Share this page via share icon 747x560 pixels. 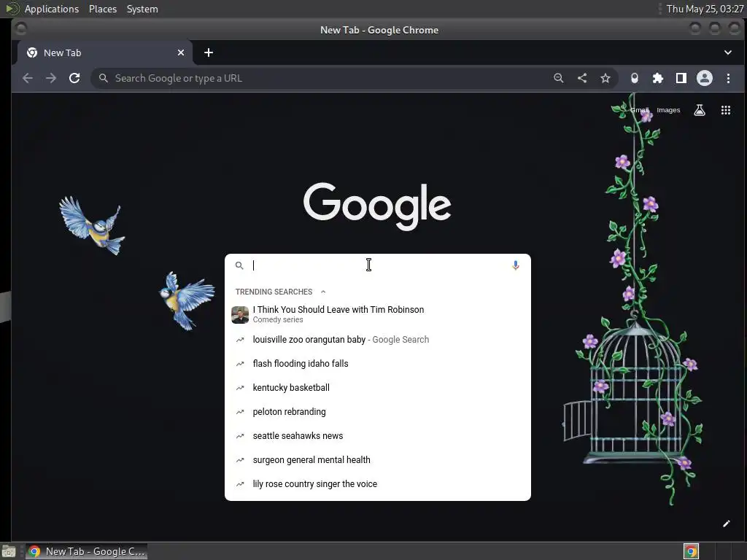(x=582, y=78)
